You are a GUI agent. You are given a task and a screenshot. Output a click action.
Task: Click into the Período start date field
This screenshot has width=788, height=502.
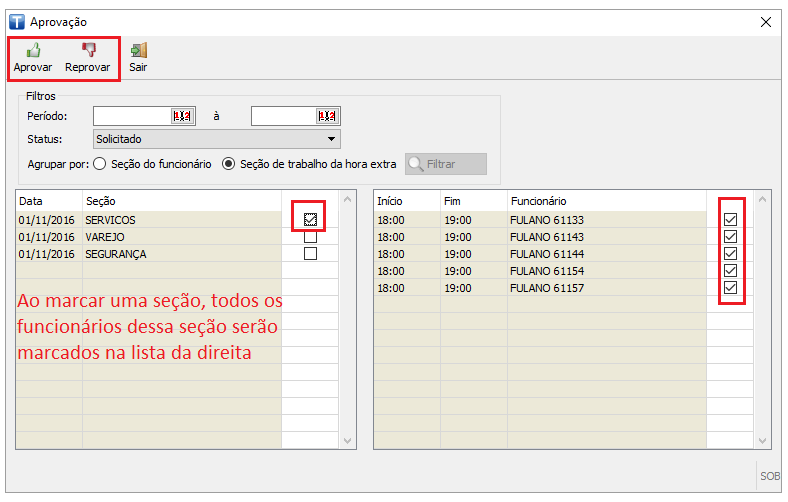coord(132,116)
